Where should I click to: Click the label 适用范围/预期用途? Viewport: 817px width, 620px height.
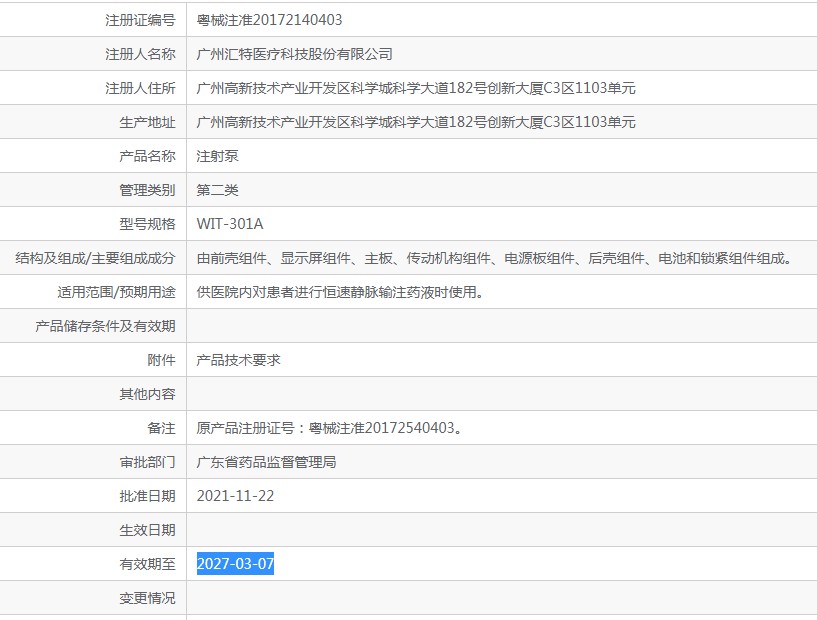coord(116,292)
